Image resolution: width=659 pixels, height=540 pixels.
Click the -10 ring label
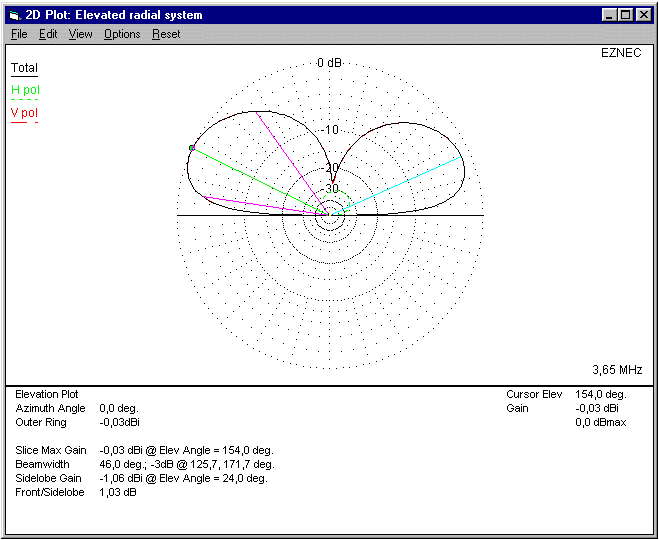330,130
